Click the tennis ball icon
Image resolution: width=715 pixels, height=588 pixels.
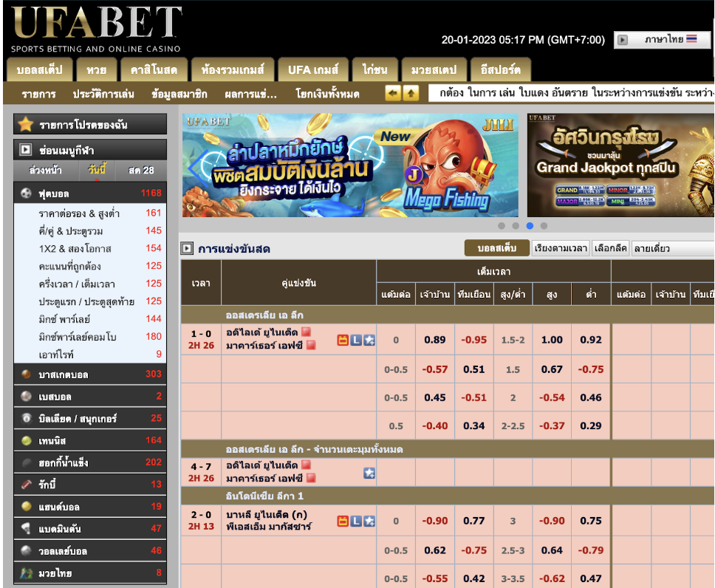26,440
